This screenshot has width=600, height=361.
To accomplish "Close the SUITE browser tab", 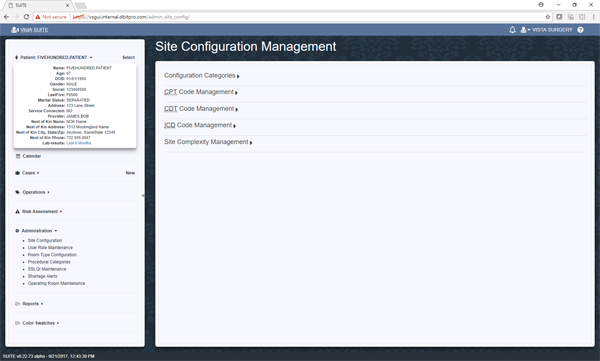I will [x=67, y=5].
